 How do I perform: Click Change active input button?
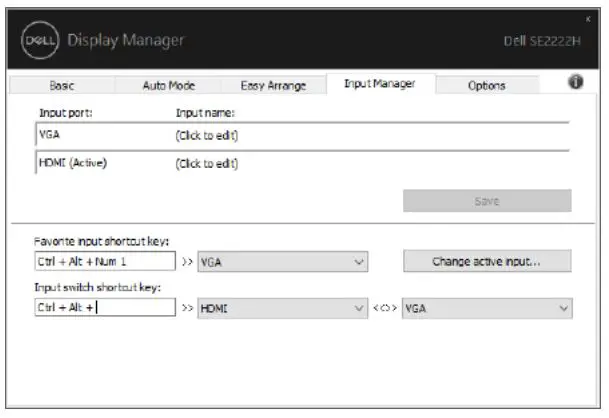[x=487, y=261]
